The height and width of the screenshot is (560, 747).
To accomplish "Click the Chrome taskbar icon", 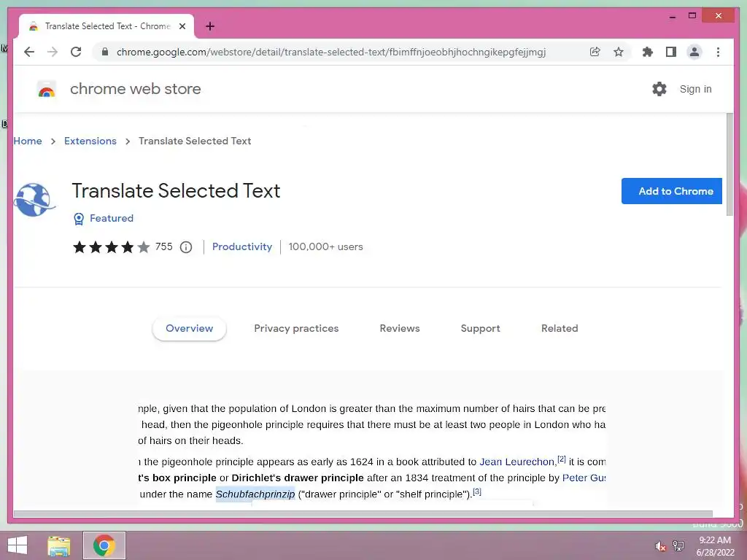I will coord(104,545).
